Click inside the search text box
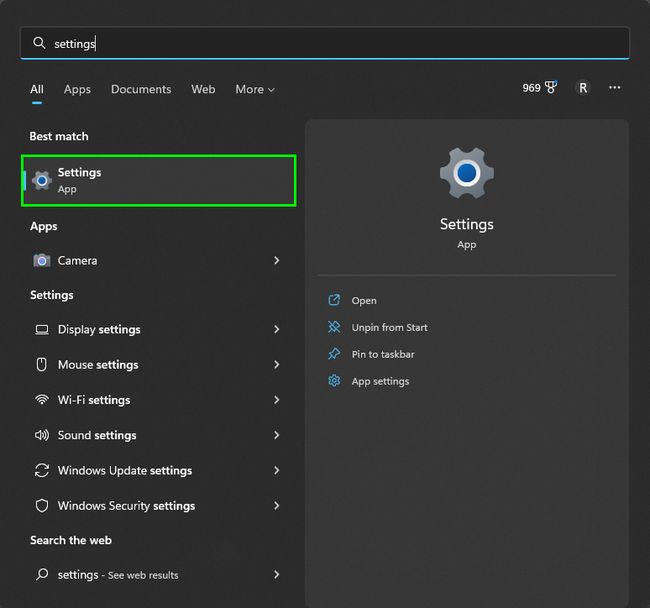 (x=330, y=43)
